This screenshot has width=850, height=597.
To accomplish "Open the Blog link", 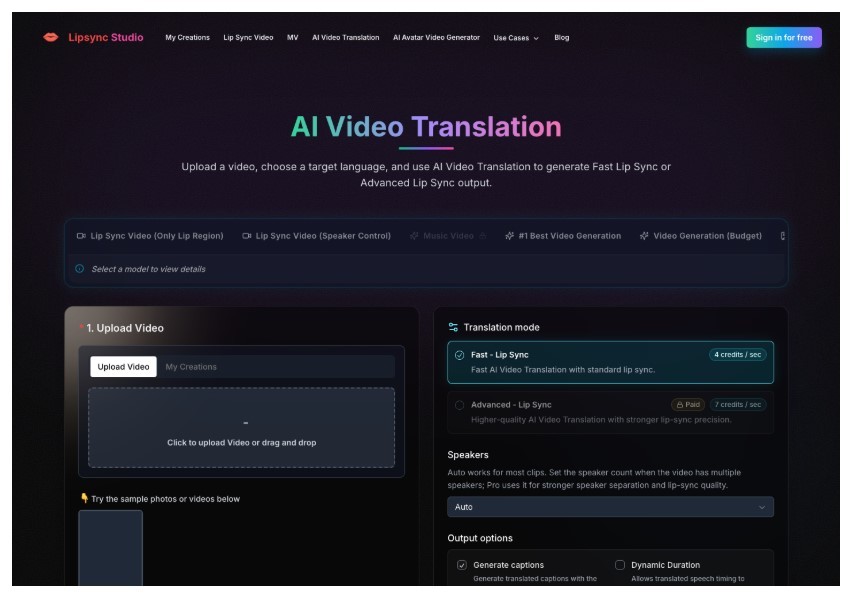I will click(x=562, y=37).
